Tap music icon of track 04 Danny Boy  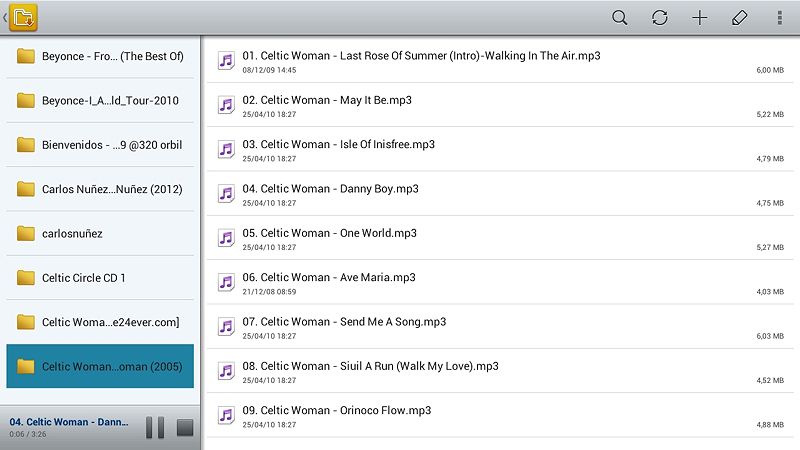(x=226, y=194)
